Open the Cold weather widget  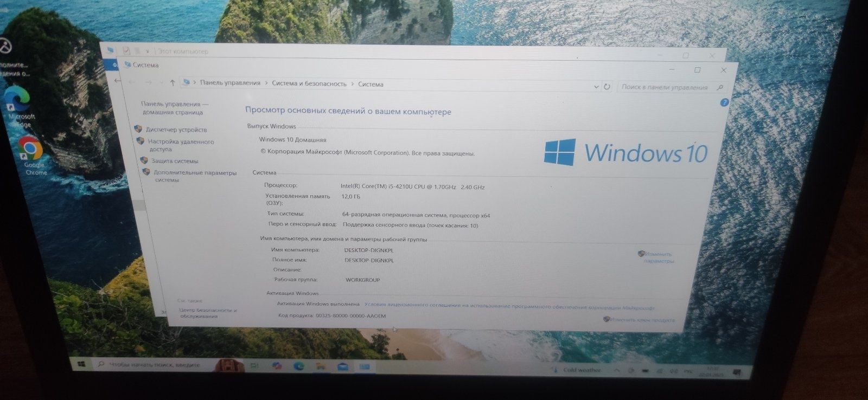pyautogui.click(x=576, y=370)
